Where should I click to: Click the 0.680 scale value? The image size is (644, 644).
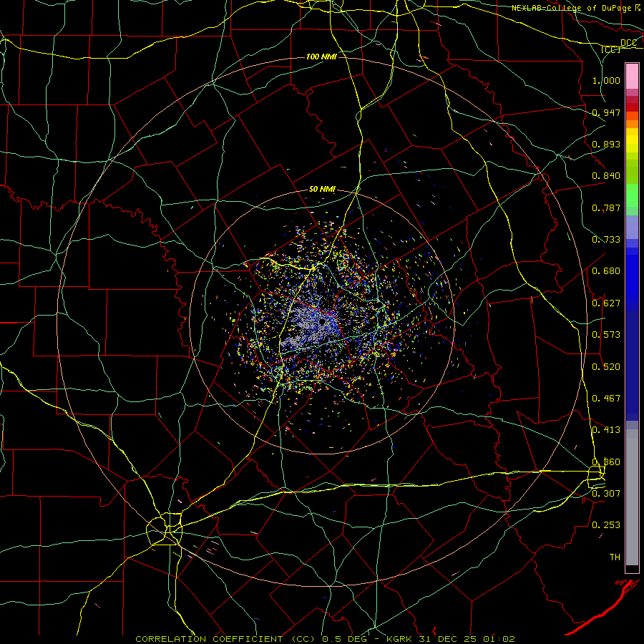[606, 270]
